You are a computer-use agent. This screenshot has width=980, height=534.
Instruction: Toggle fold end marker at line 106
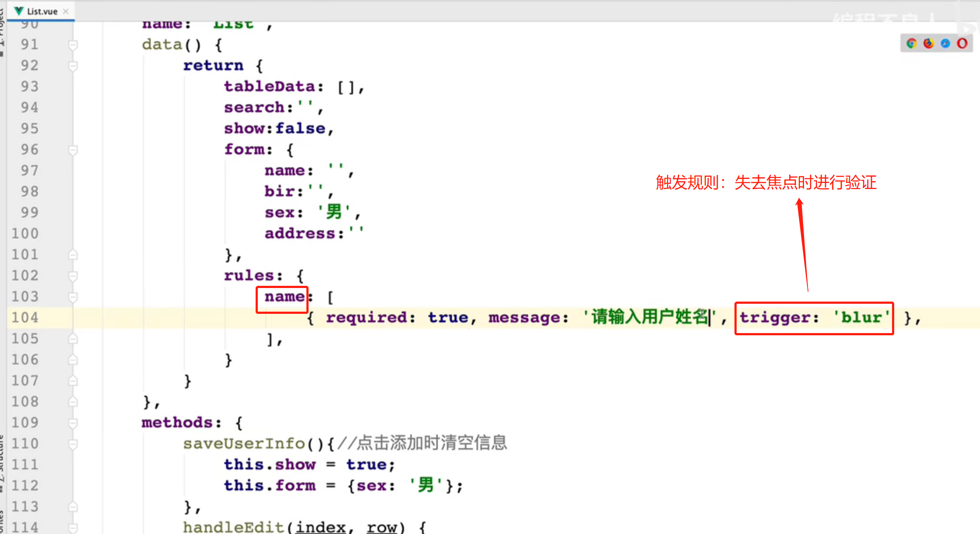pos(73,360)
